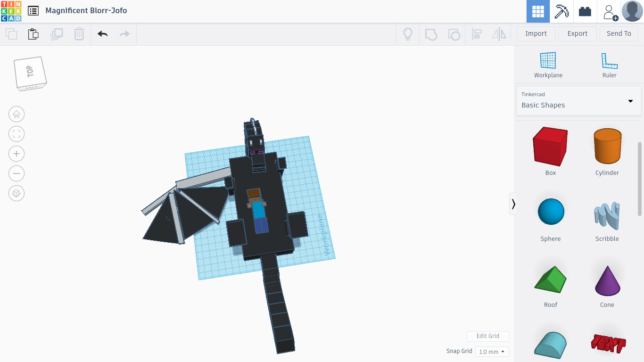Screen dimensions: 644x362
Task: Select the dragon's tail segments
Action: click(278, 304)
